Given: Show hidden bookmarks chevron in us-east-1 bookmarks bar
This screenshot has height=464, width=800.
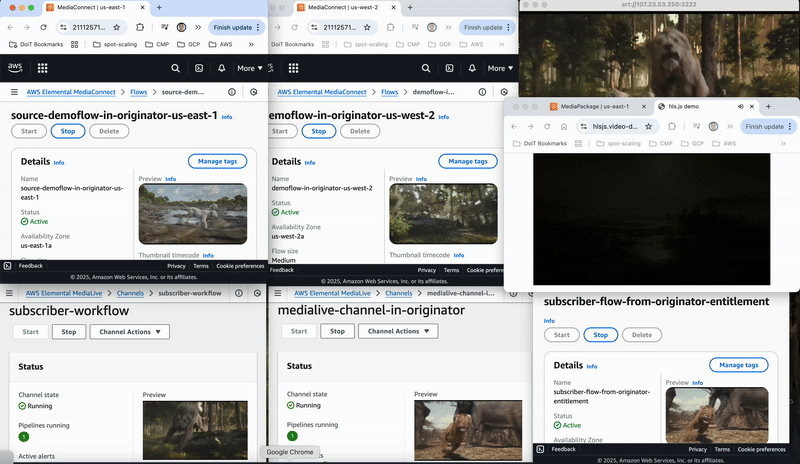Looking at the screenshot, I should (251, 44).
